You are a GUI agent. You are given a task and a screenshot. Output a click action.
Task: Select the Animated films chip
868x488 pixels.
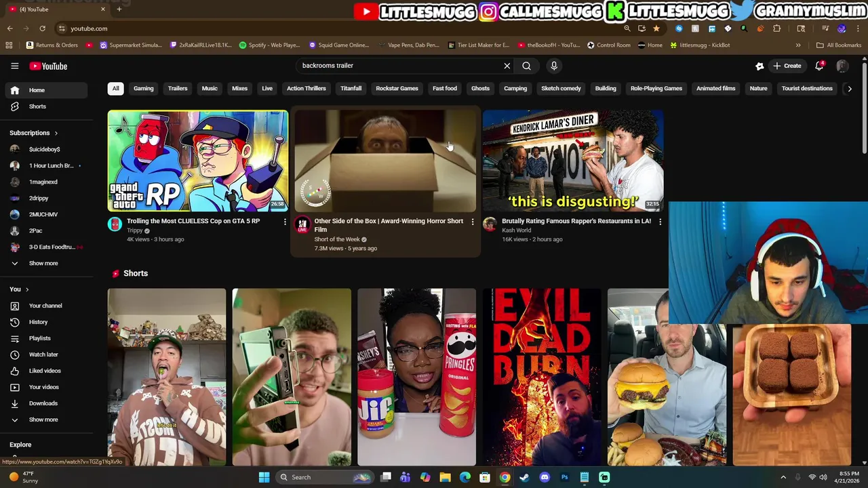tap(715, 88)
